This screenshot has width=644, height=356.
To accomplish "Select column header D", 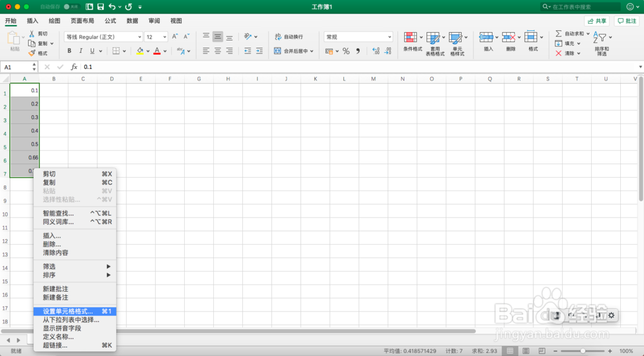I will coord(111,79).
